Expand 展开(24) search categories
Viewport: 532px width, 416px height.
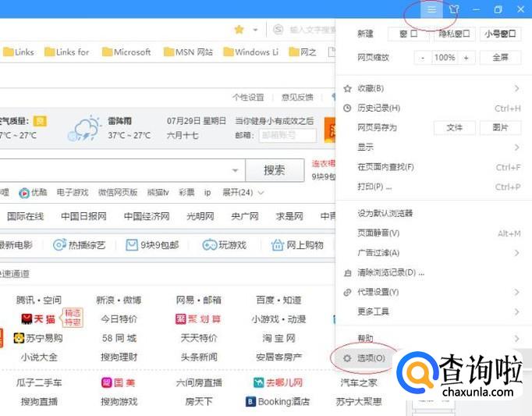(x=243, y=193)
